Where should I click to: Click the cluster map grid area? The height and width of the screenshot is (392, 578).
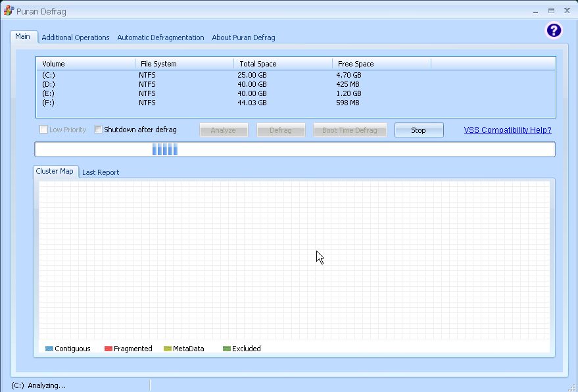[x=294, y=260]
